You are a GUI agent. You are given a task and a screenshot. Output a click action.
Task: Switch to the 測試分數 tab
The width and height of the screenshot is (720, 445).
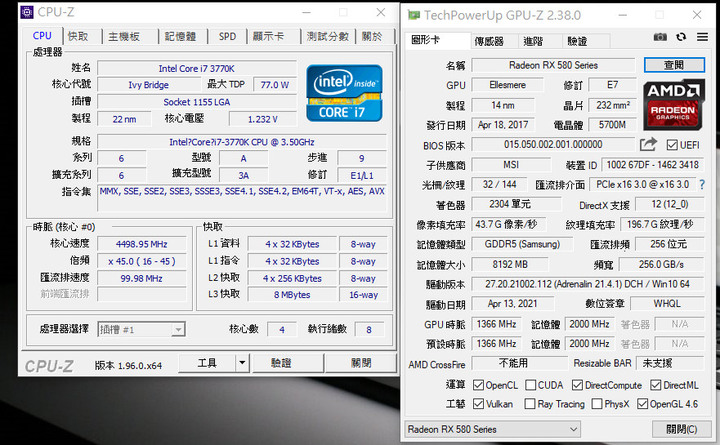(x=328, y=36)
